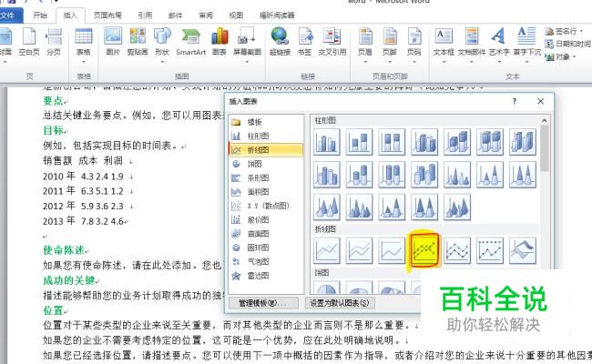Select 柱形图 in the chart type list
The height and width of the screenshot is (364, 592).
tap(266, 136)
